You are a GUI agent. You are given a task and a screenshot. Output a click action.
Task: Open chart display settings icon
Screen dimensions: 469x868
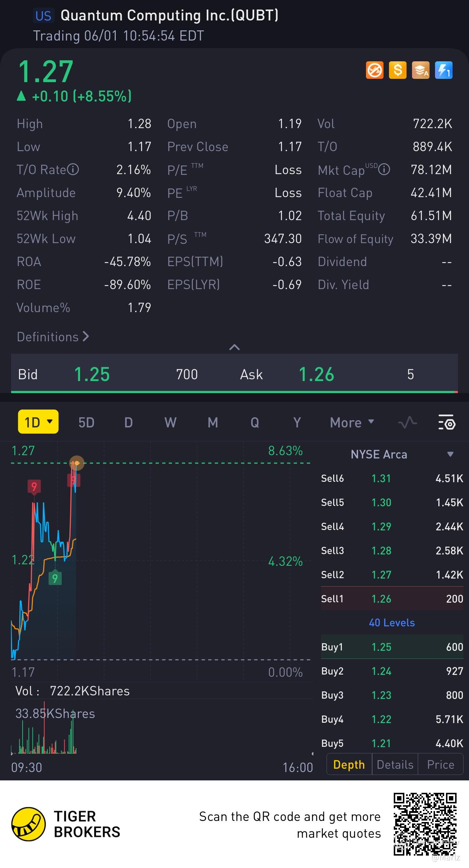[446, 422]
